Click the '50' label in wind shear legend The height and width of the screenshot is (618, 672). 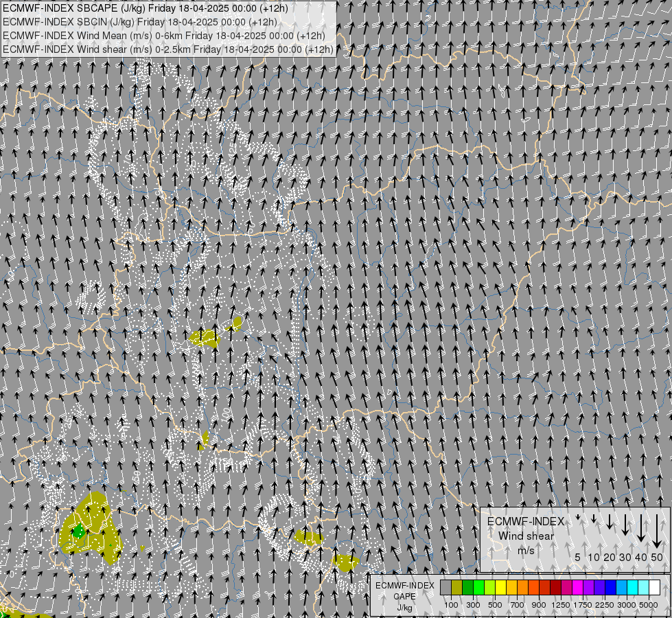point(657,557)
